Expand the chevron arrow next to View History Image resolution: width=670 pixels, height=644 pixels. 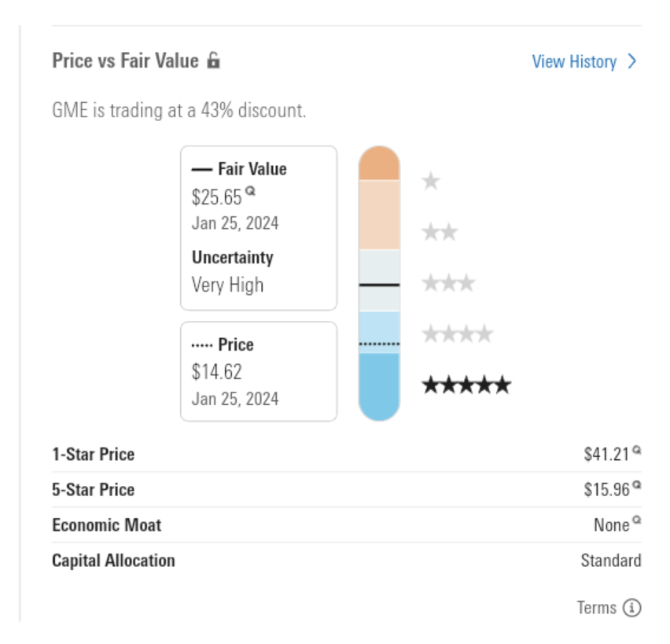pyautogui.click(x=632, y=61)
